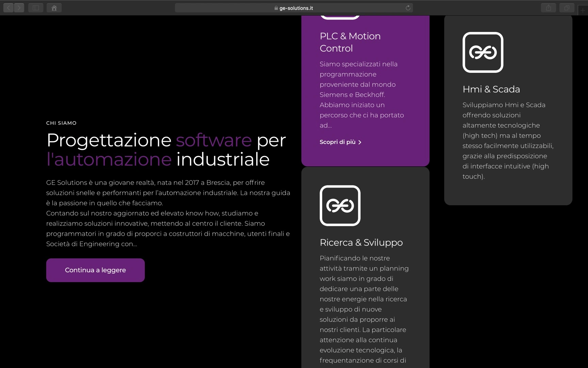Open a new tab with plus icon

[x=583, y=10]
